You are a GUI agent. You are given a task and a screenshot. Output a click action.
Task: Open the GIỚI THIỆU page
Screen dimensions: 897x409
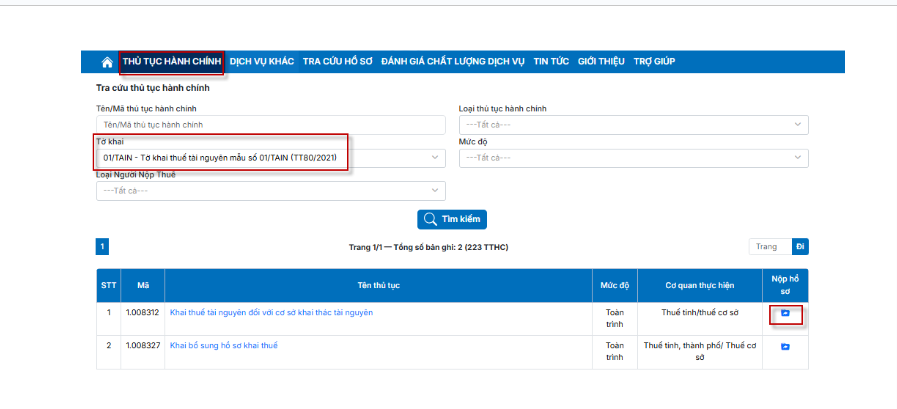point(600,62)
